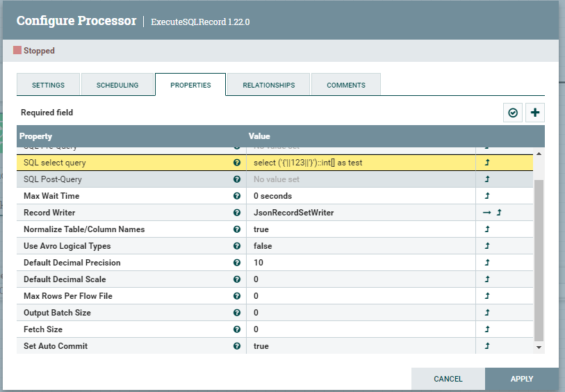Viewport: 565px width, 392px height.
Task: Open help for Default Decimal Precision
Action: pos(237,262)
